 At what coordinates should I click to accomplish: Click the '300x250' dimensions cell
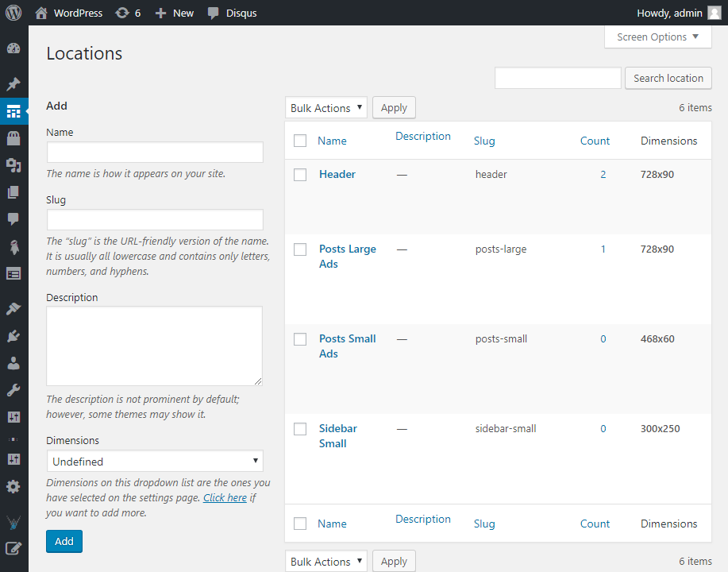[x=661, y=428]
